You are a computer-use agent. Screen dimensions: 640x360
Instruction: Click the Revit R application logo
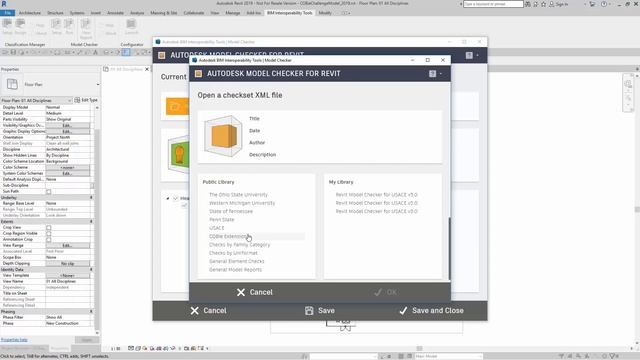coord(4,4)
